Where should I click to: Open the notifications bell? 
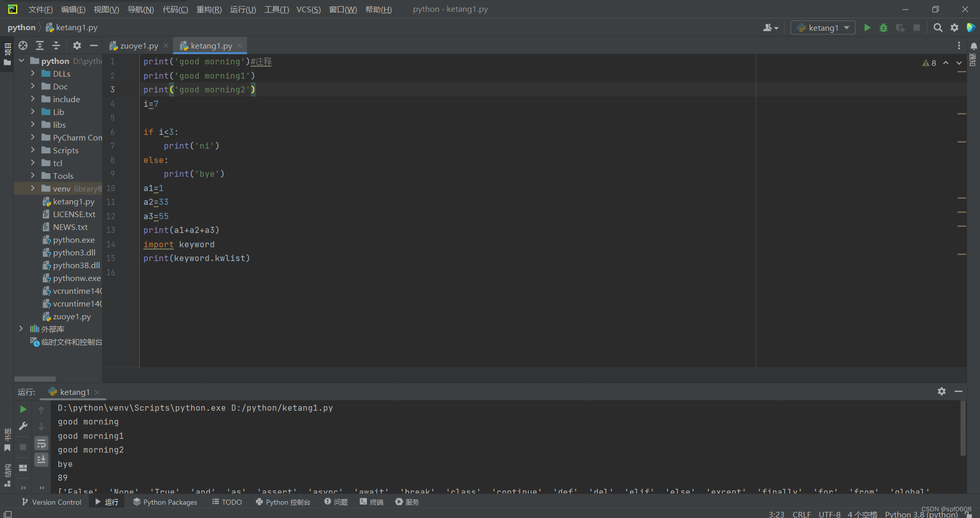coord(974,46)
